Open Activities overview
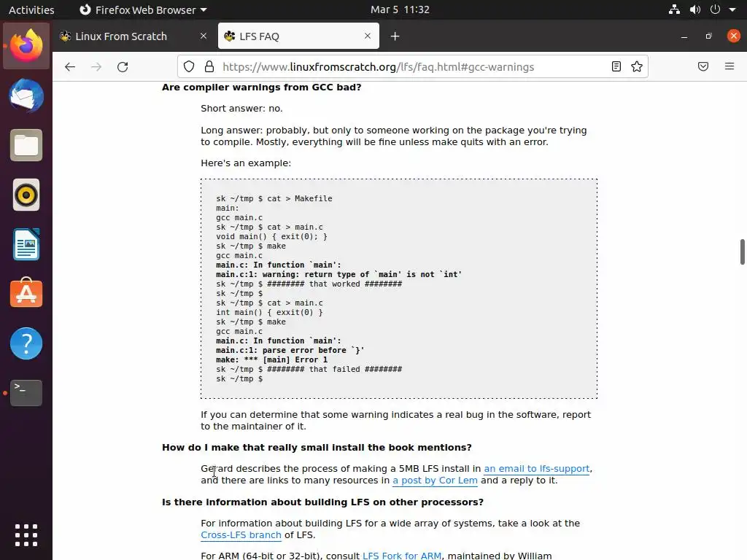 point(31,9)
